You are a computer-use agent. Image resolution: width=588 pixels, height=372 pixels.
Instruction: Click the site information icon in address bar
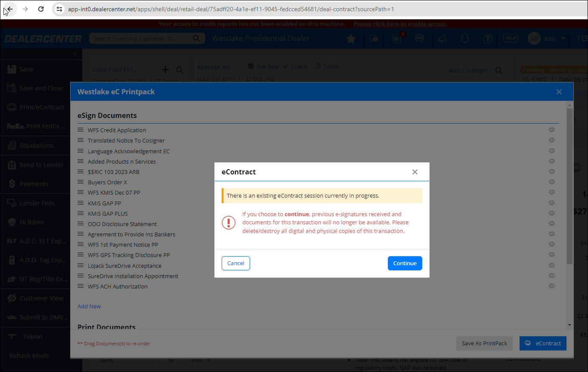(x=59, y=9)
